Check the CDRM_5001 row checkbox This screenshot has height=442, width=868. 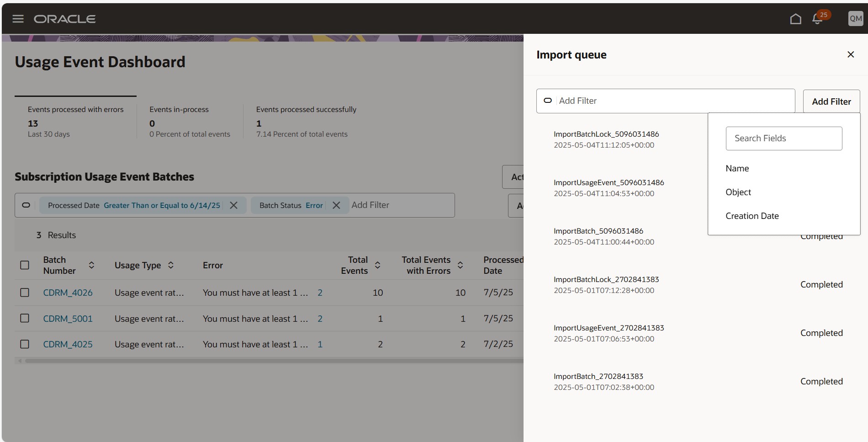pos(24,318)
